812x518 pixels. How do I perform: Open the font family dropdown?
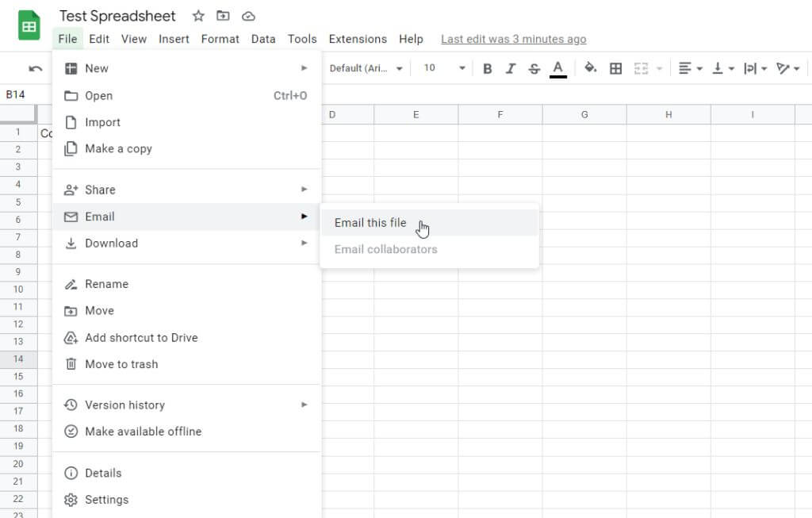coord(366,68)
